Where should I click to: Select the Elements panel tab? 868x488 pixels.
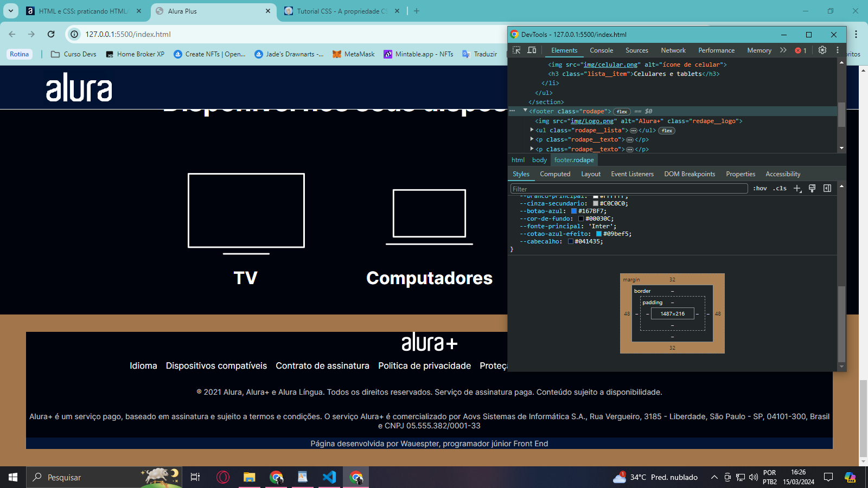coord(564,50)
